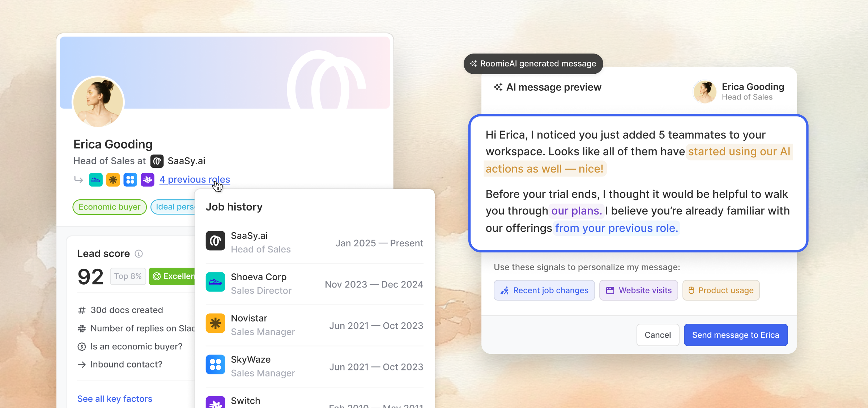This screenshot has width=868, height=408.
Task: Toggle the Website visits signal
Action: click(639, 290)
